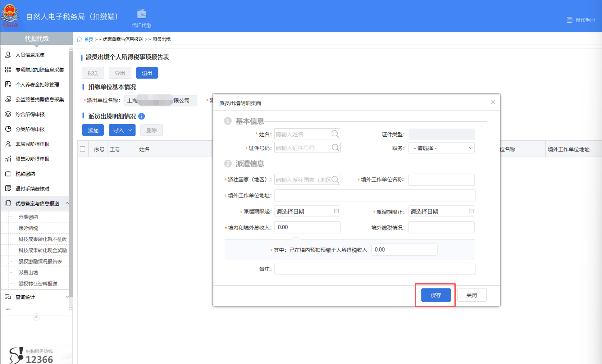Select the 综合所得申报 sidebar icon
The height and width of the screenshot is (364, 602).
click(8, 114)
